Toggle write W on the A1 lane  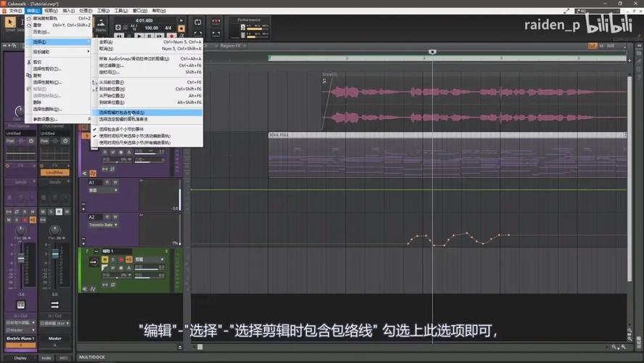click(115, 182)
